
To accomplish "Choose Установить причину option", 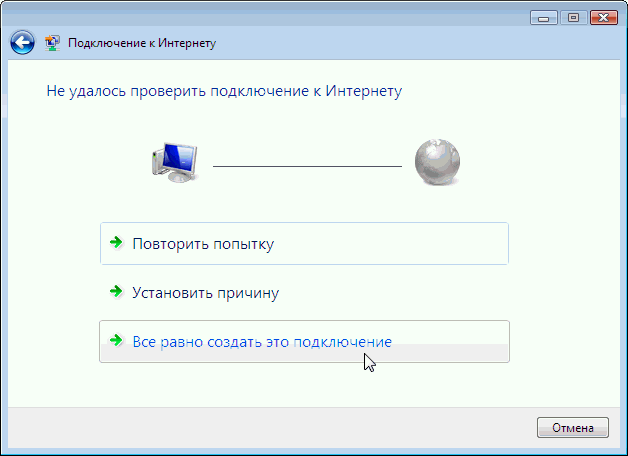I will coord(304,293).
